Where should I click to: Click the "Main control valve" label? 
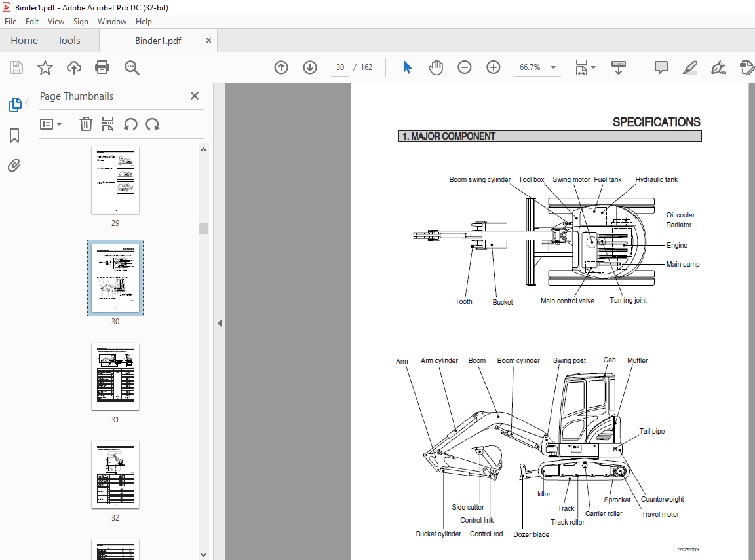pyautogui.click(x=567, y=301)
